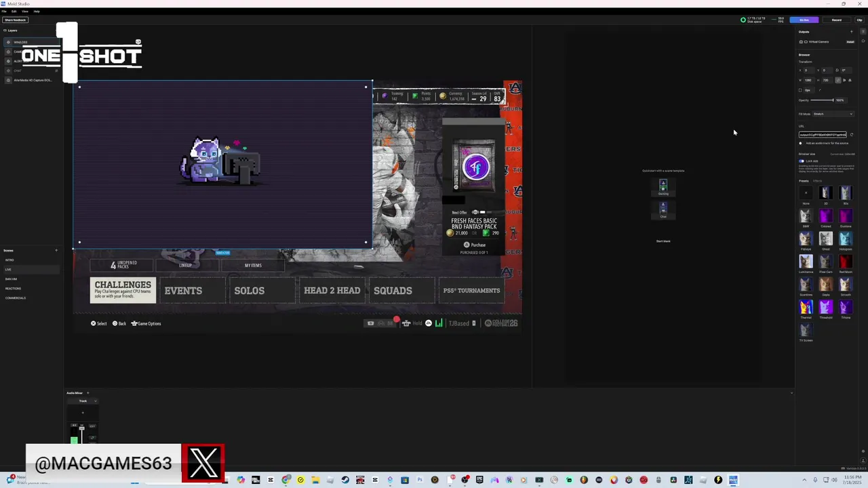Select the Duotone preset
The height and width of the screenshot is (488, 868).
click(846, 216)
